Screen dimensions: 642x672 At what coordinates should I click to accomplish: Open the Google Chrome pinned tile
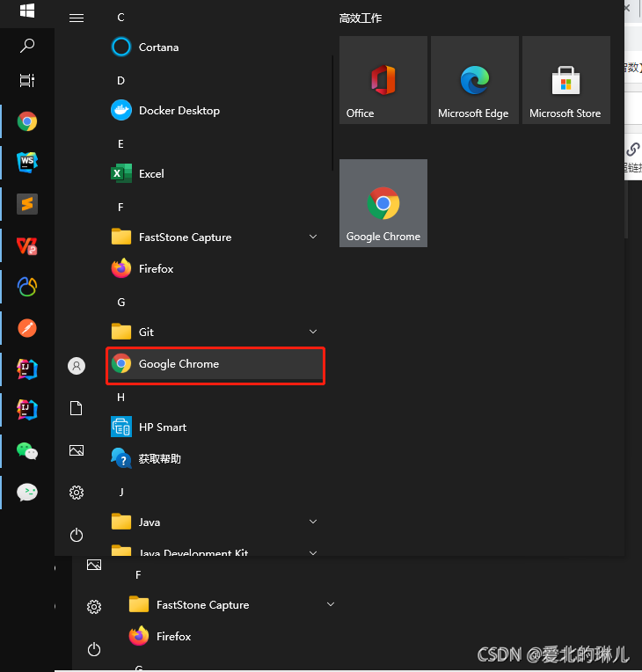coord(383,203)
